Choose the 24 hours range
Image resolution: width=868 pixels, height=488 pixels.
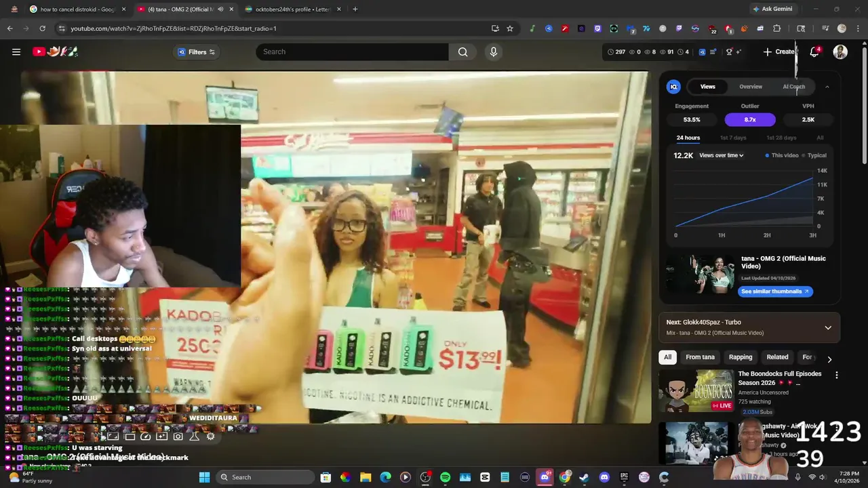click(688, 138)
